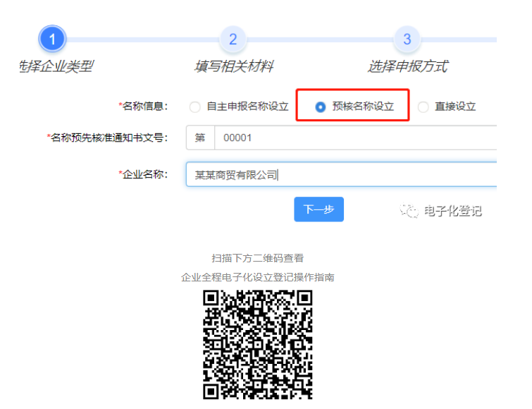
Task: Click step 1 circle in progress bar
Action: coord(52,39)
